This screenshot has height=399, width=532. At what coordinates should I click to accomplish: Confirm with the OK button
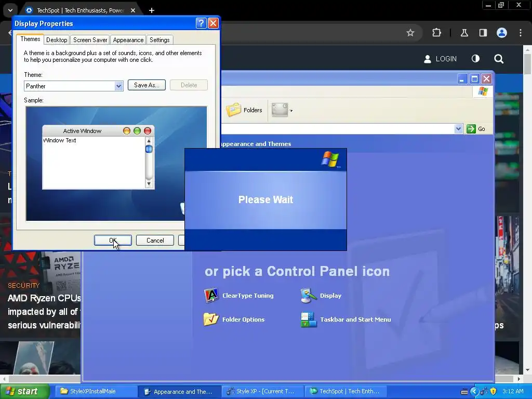click(x=113, y=240)
